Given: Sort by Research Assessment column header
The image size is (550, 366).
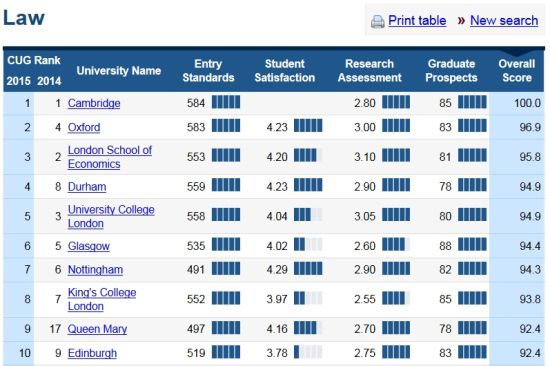Looking at the screenshot, I should coord(370,71).
